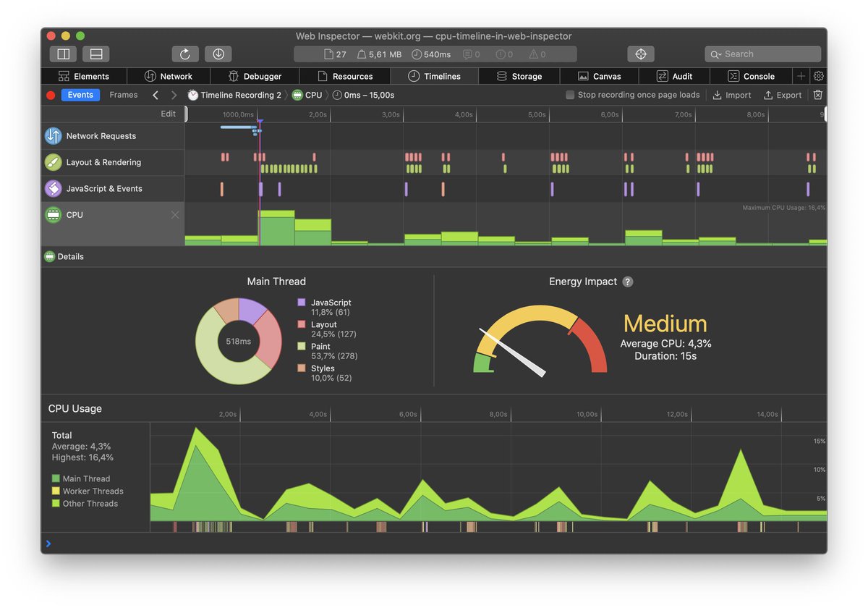
Task: Click the resource count document indicator
Action: pos(336,54)
